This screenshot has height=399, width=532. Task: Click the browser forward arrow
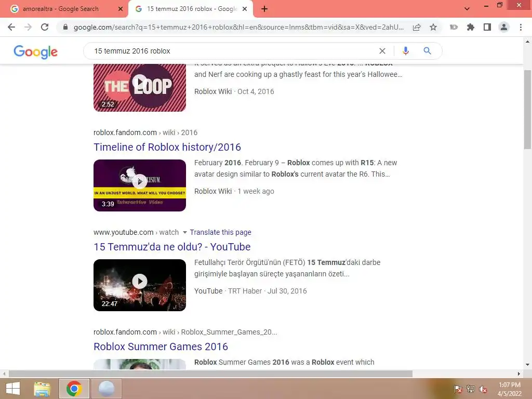pyautogui.click(x=28, y=27)
